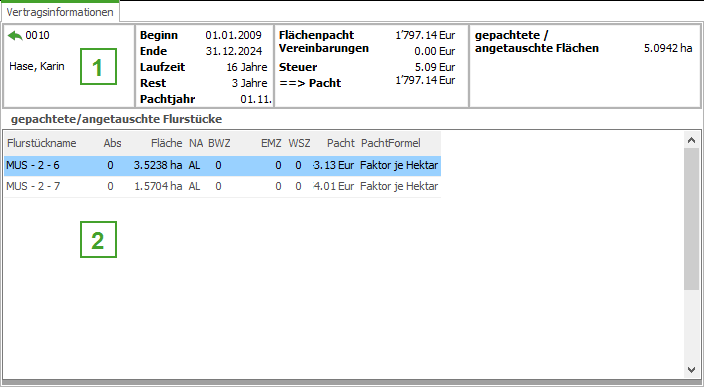Sort by the WSZ column header
Viewport: 704px width, 387px height.
(x=299, y=143)
